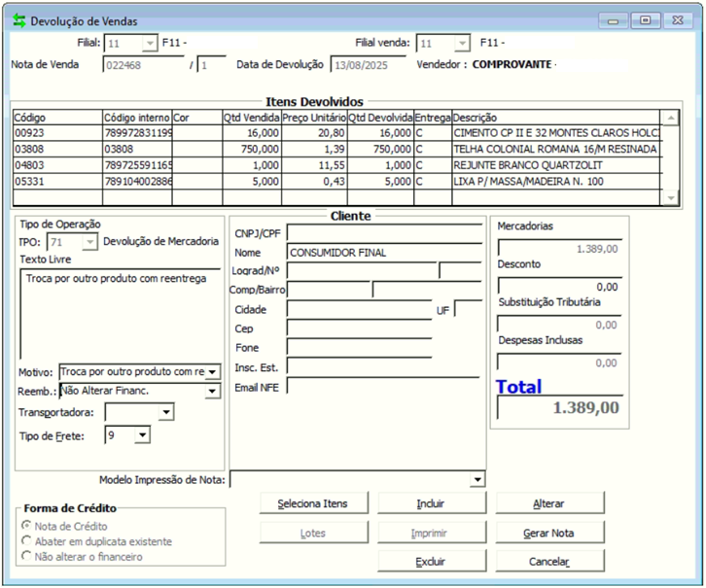Image resolution: width=706 pixels, height=588 pixels.
Task: Click the items table scroll down arrow
Action: tap(670, 197)
